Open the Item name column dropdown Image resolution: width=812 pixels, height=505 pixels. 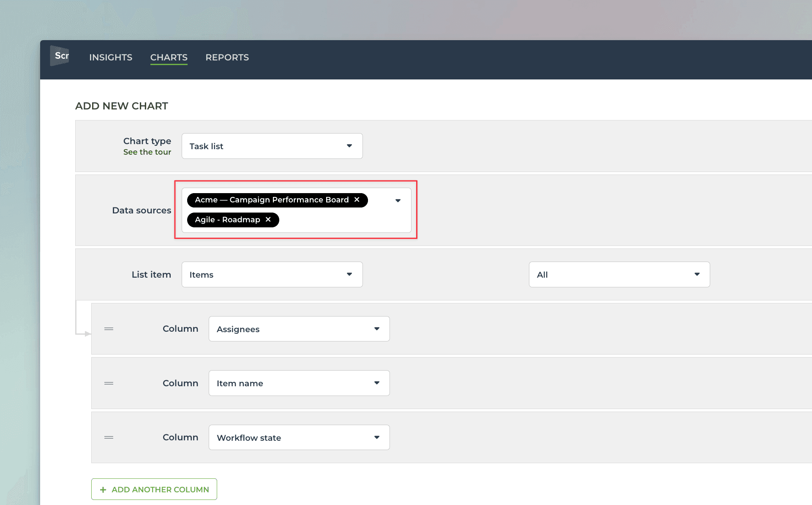coord(299,383)
